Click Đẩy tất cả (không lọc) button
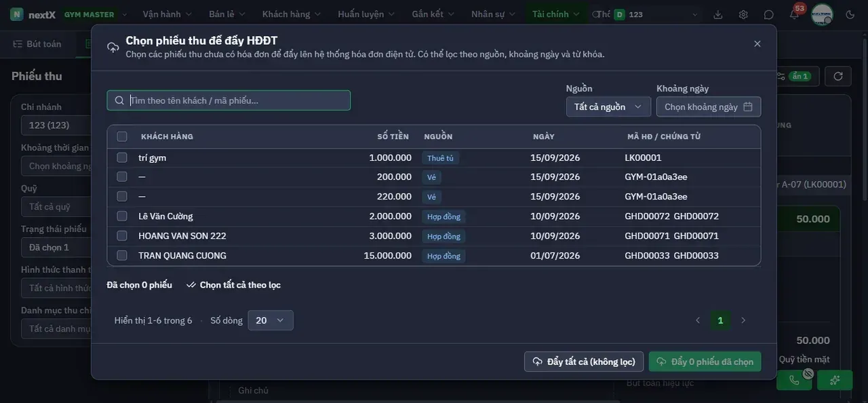The height and width of the screenshot is (403, 868). tap(584, 362)
